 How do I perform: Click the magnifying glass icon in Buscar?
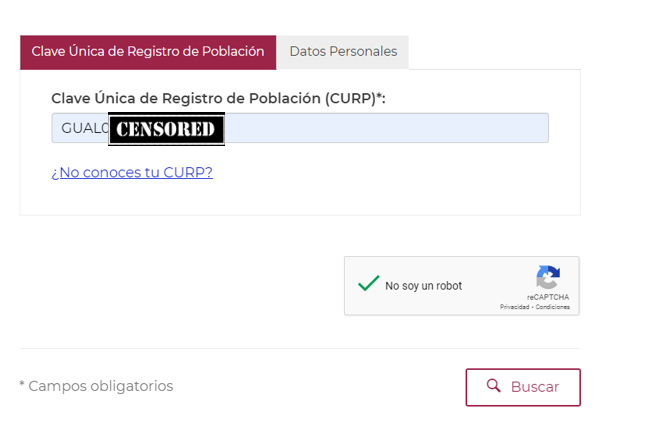point(493,385)
